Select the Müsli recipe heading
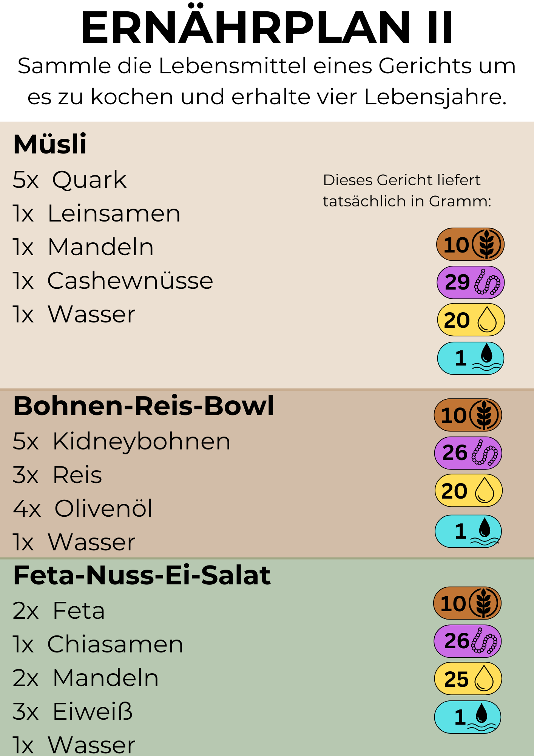534x756 pixels. [50, 144]
